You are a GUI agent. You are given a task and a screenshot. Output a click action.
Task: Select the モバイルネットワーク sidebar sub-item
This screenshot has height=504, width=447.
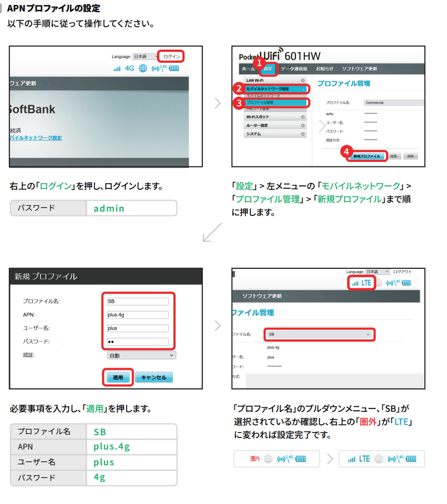(263, 96)
